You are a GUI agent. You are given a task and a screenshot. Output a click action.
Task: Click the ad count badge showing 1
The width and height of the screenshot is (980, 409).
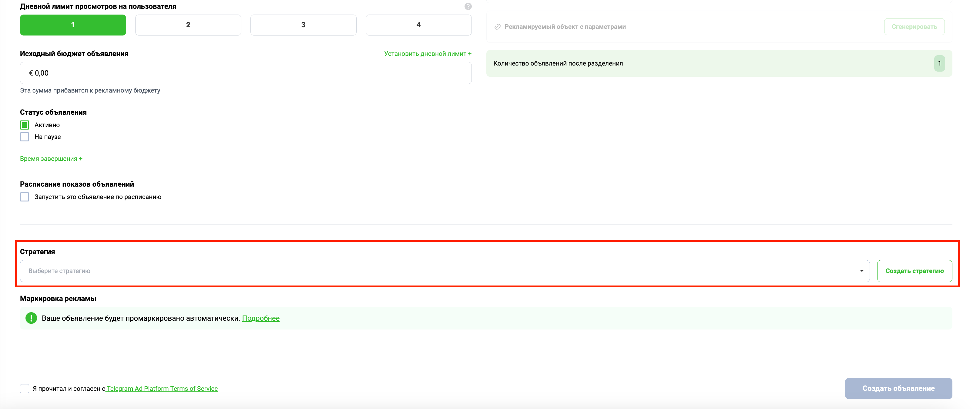[x=939, y=63]
